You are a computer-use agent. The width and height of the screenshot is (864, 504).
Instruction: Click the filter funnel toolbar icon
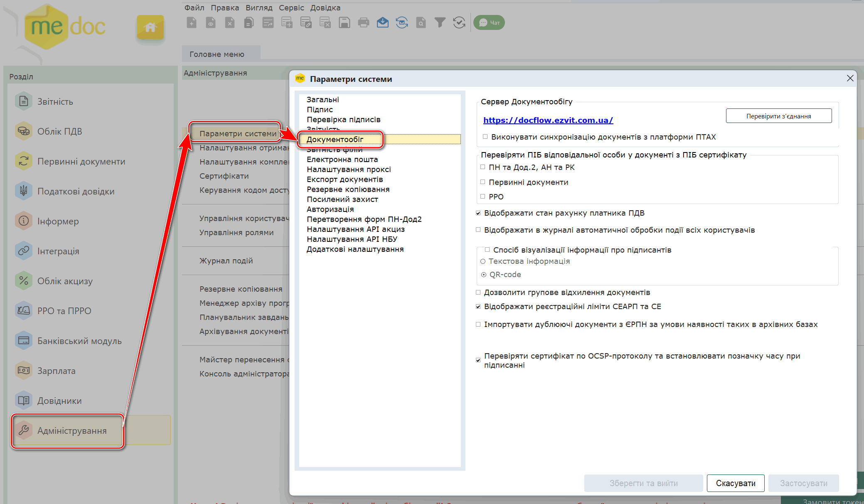pyautogui.click(x=440, y=23)
